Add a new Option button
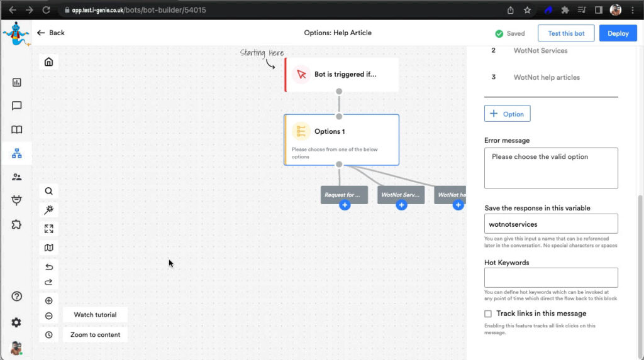This screenshot has width=644, height=360. [507, 114]
